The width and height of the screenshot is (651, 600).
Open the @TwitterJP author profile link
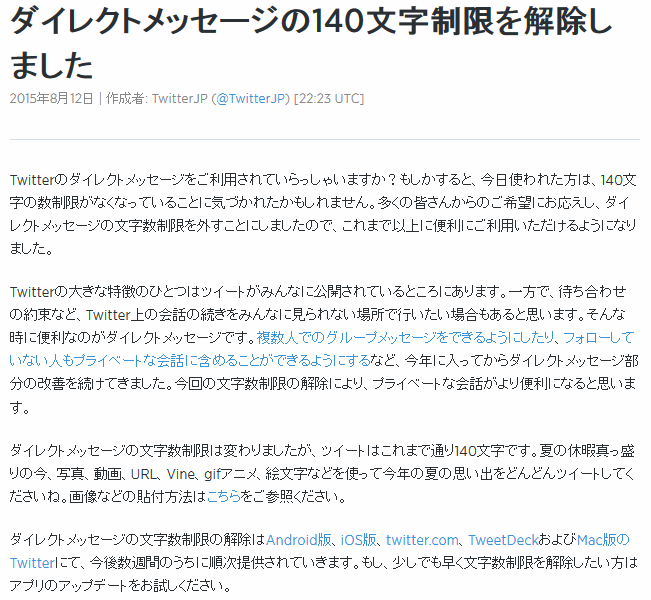(x=250, y=99)
